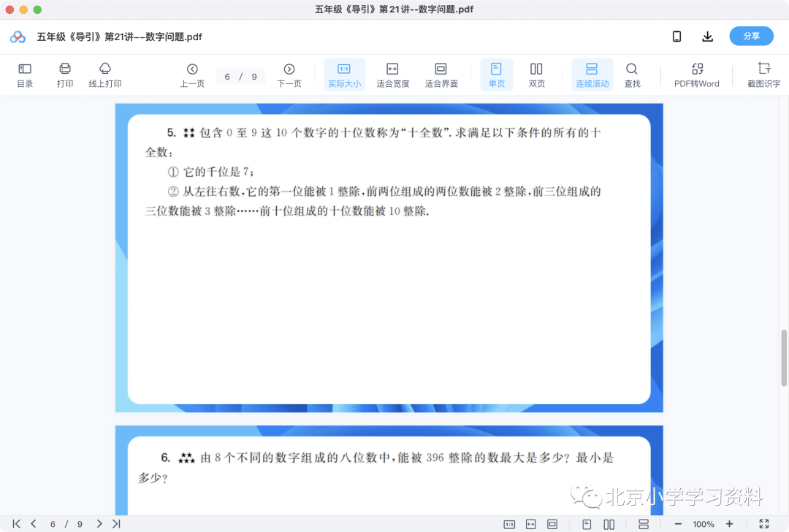The image size is (789, 532).
Task: Toggle 连续滚动 continuous scrolling
Action: (592, 75)
